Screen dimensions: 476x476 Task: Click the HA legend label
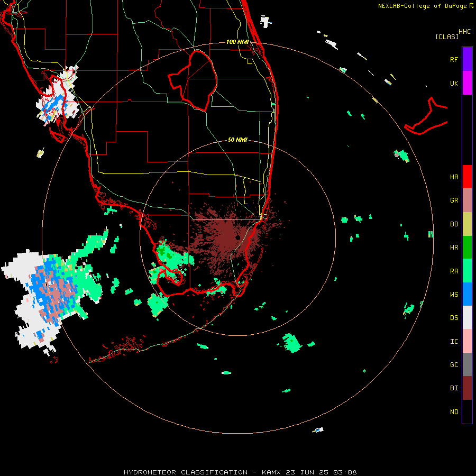(454, 177)
